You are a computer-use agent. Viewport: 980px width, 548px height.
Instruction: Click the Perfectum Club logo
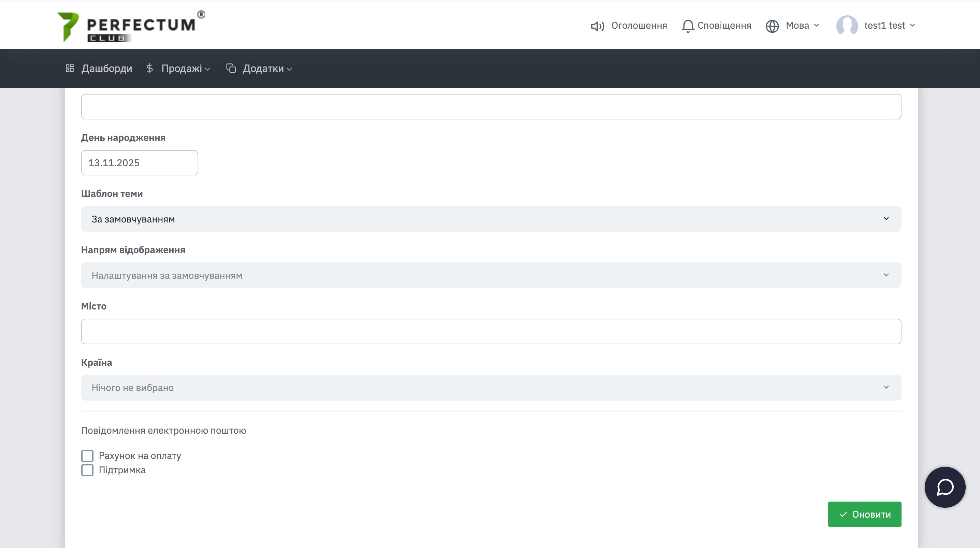[131, 26]
